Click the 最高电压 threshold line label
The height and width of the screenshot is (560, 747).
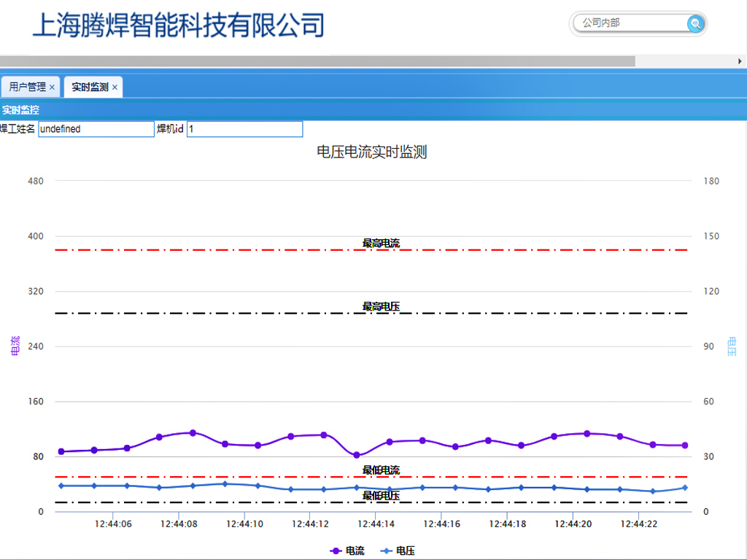point(381,306)
